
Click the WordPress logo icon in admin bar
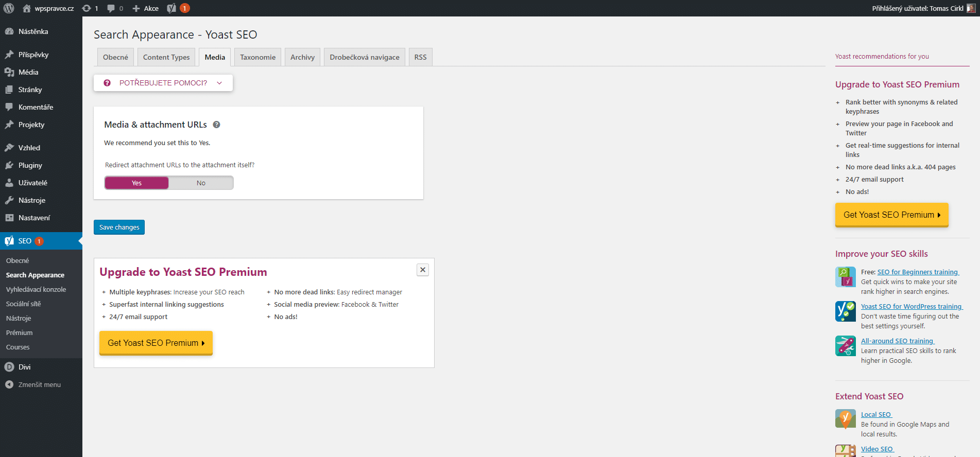pos(9,8)
